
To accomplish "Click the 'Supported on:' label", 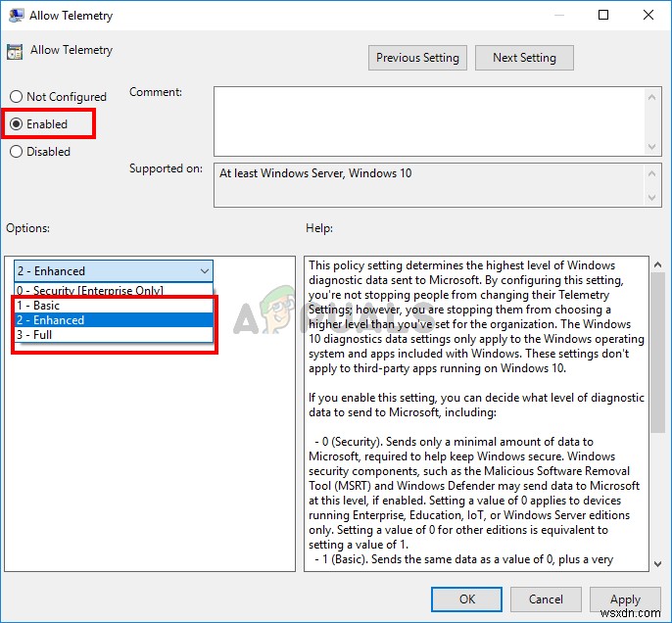I will 166,168.
